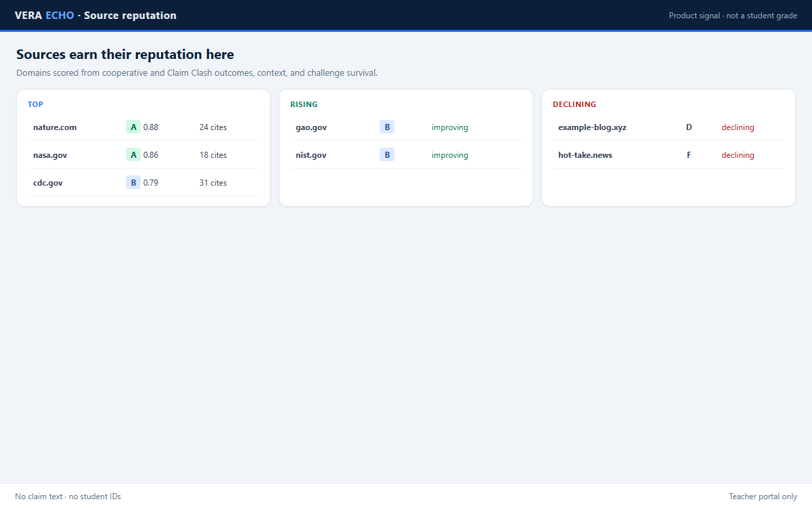This screenshot has height=508, width=812.
Task: Select the nist.gov domain name
Action: tap(311, 155)
